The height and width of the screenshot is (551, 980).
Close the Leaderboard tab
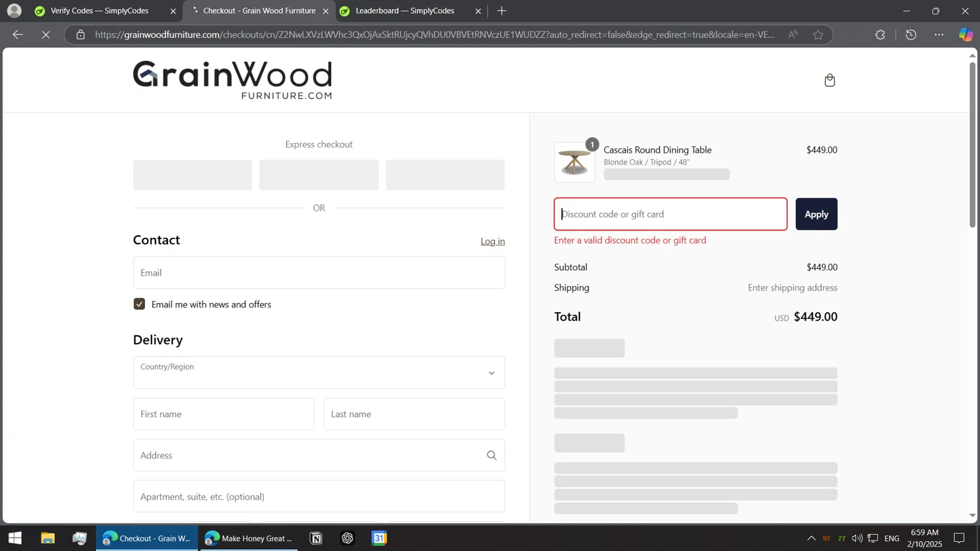click(478, 11)
